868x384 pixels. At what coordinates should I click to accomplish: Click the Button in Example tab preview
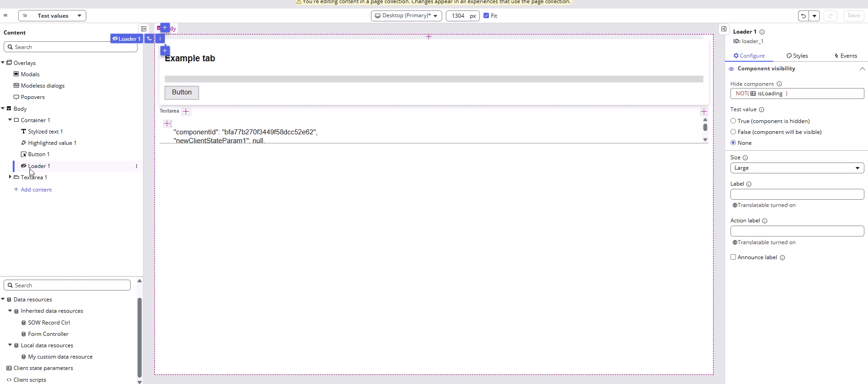tap(182, 93)
